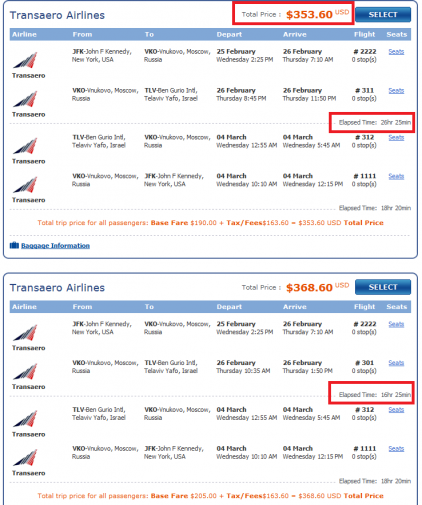Open Seats for flight #1111 in first itinerary
422x505 pixels.
[396, 176]
